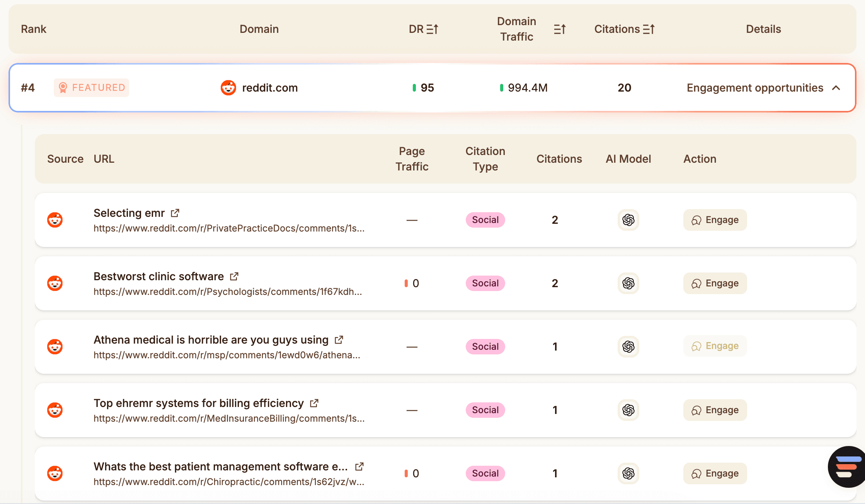
Task: Click AI Model column header
Action: click(x=628, y=159)
